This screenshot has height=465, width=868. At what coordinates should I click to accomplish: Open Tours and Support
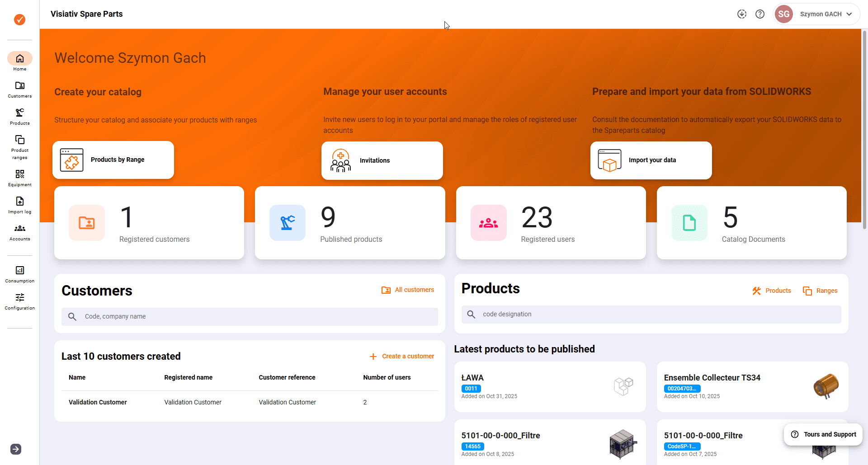823,434
